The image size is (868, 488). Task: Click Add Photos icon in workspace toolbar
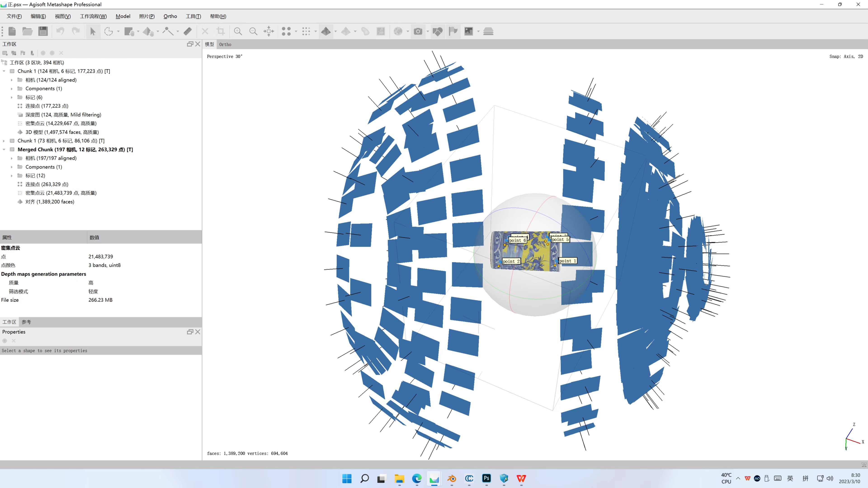coord(14,53)
